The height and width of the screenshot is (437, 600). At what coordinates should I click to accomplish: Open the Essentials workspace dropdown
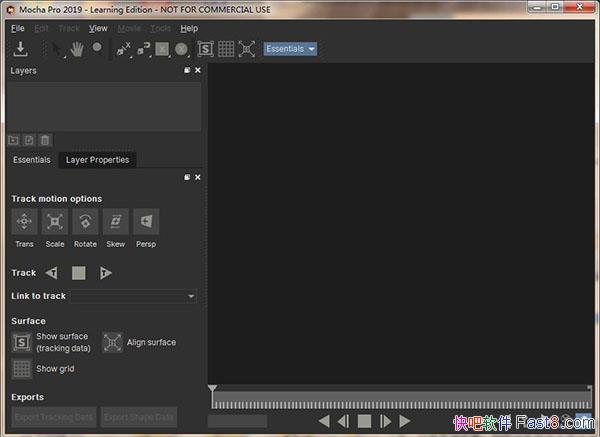pyautogui.click(x=290, y=49)
